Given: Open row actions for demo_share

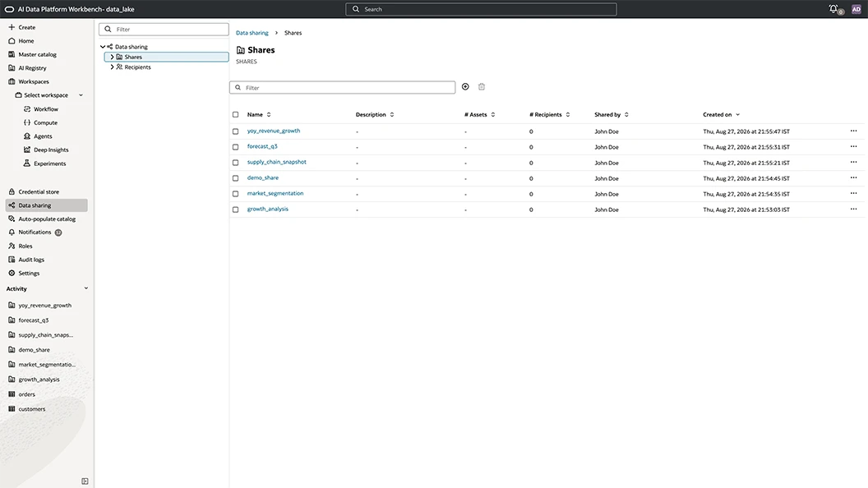Looking at the screenshot, I should click(x=853, y=177).
